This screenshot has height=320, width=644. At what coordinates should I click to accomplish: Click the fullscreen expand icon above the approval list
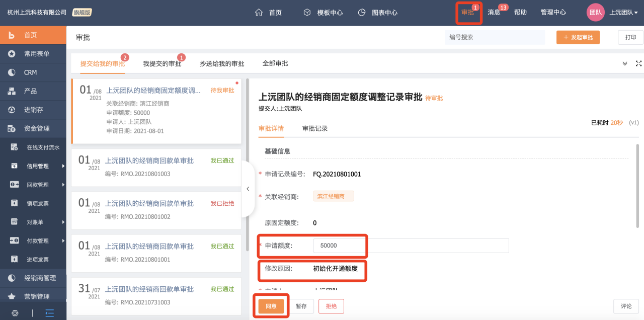[x=638, y=63]
